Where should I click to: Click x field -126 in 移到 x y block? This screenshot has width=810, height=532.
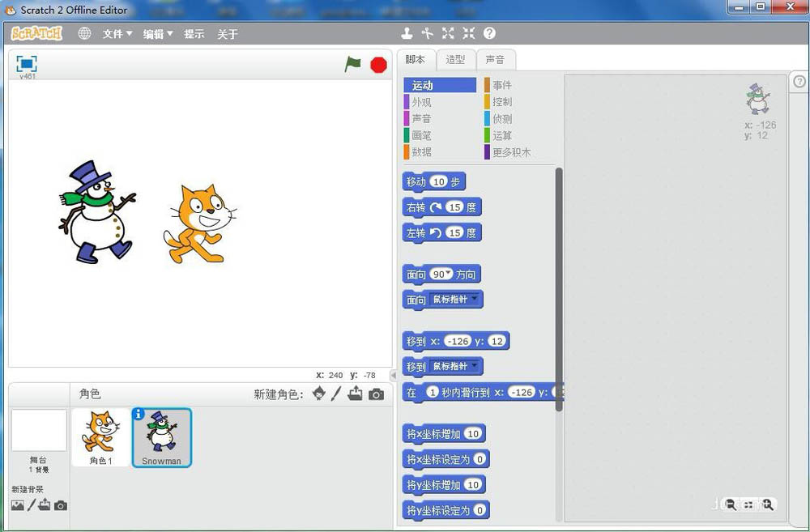[x=458, y=341]
